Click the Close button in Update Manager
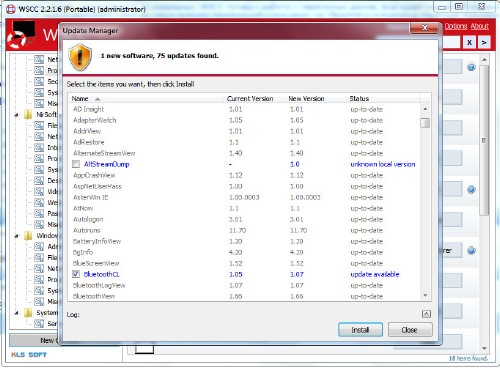Viewport: 500px width, 368px height. point(410,330)
